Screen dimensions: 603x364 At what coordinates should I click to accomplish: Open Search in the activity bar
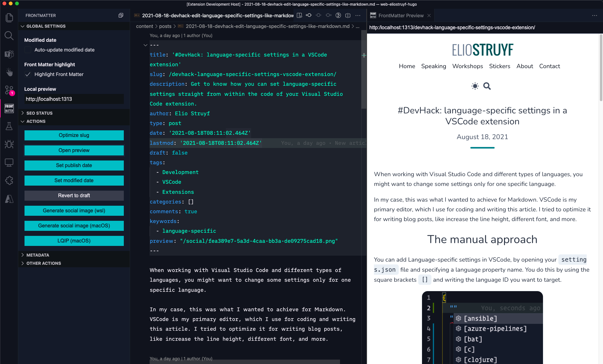click(x=9, y=35)
